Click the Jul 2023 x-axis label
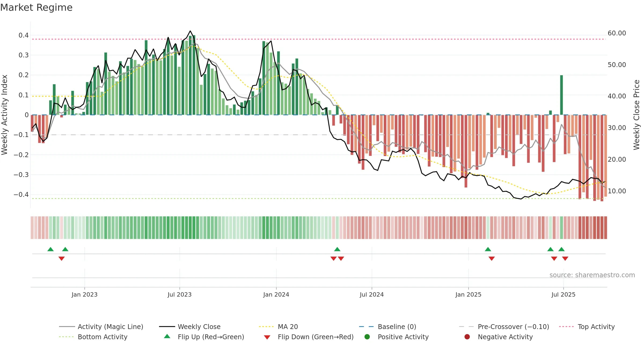 (180, 294)
